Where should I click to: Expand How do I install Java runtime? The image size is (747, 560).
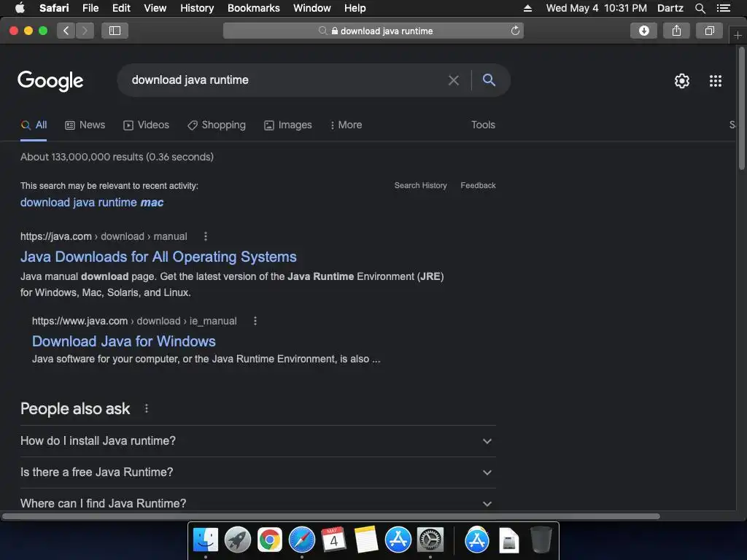(x=258, y=441)
